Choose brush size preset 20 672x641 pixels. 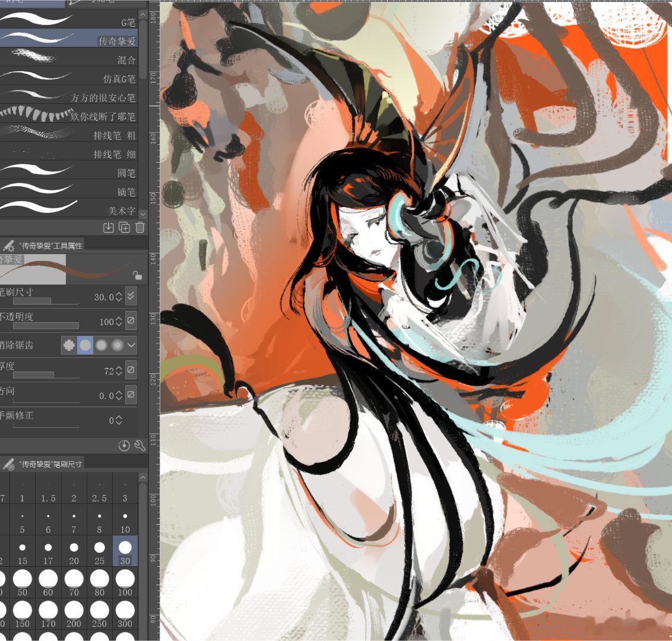74,552
